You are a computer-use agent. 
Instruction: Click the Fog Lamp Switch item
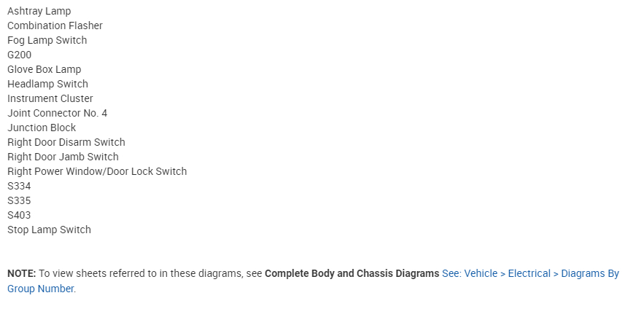pyautogui.click(x=47, y=41)
